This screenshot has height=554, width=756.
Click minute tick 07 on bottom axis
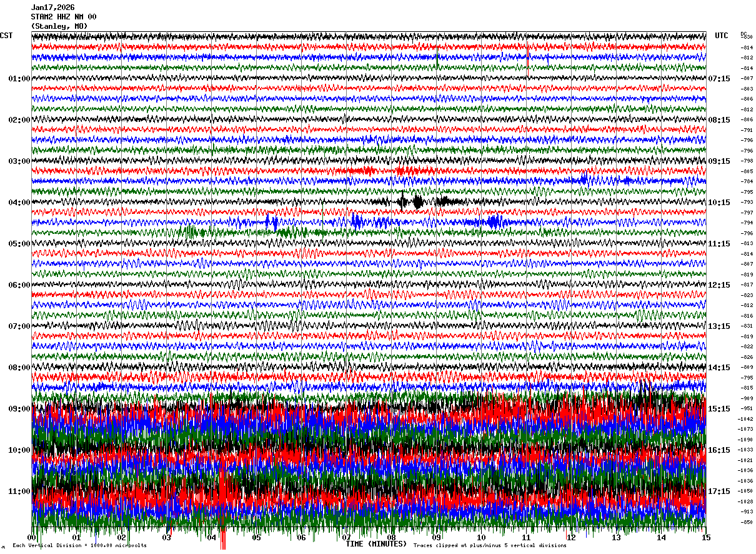[x=347, y=538]
